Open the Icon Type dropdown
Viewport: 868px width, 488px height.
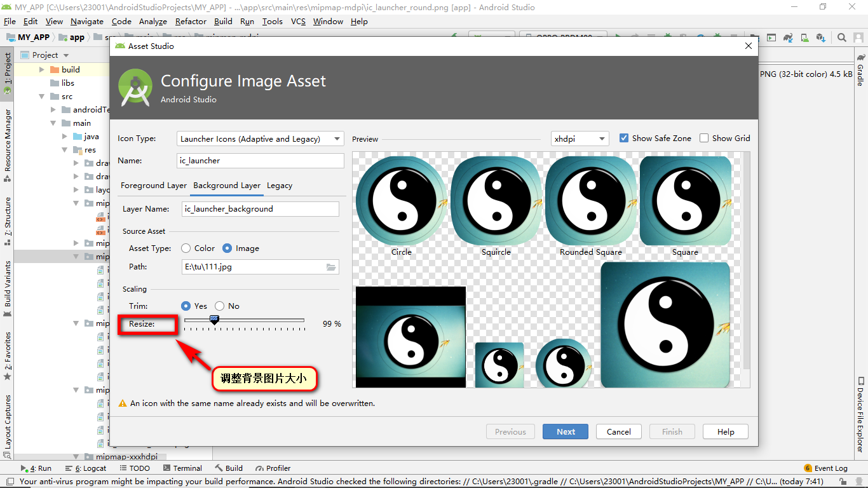[x=260, y=139]
